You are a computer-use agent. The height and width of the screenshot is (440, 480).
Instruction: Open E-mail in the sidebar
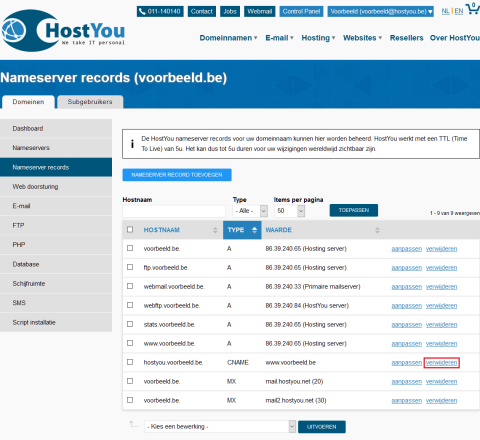[x=56, y=206]
